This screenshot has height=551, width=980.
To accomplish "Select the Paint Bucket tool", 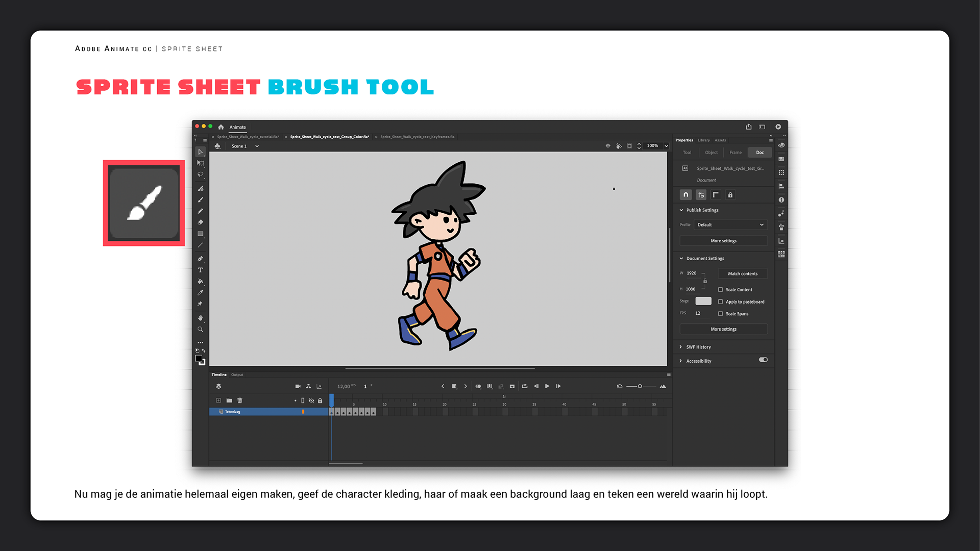I will point(201,281).
